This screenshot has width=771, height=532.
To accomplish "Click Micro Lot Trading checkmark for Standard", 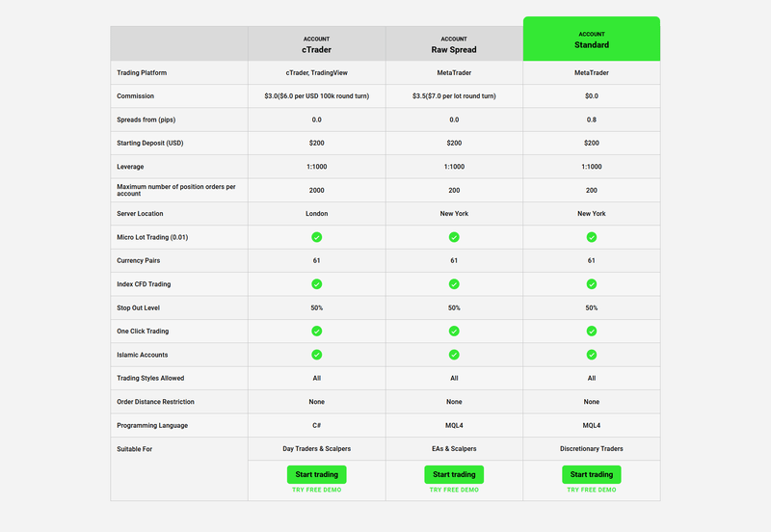I will (592, 237).
